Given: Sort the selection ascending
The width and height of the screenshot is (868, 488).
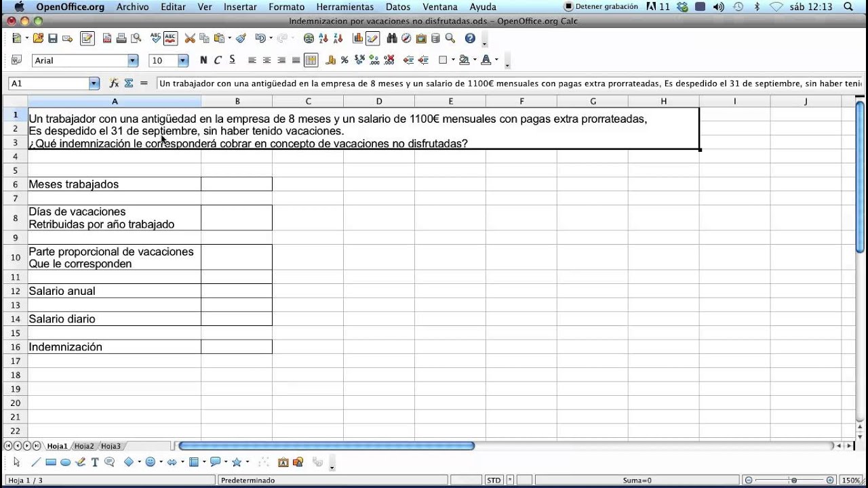Looking at the screenshot, I should click(x=322, y=39).
